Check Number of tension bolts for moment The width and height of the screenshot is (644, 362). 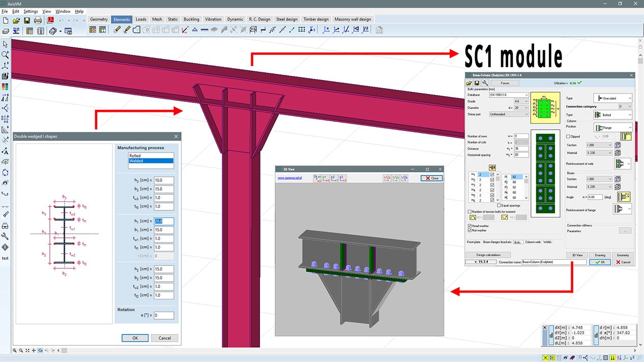point(470,212)
